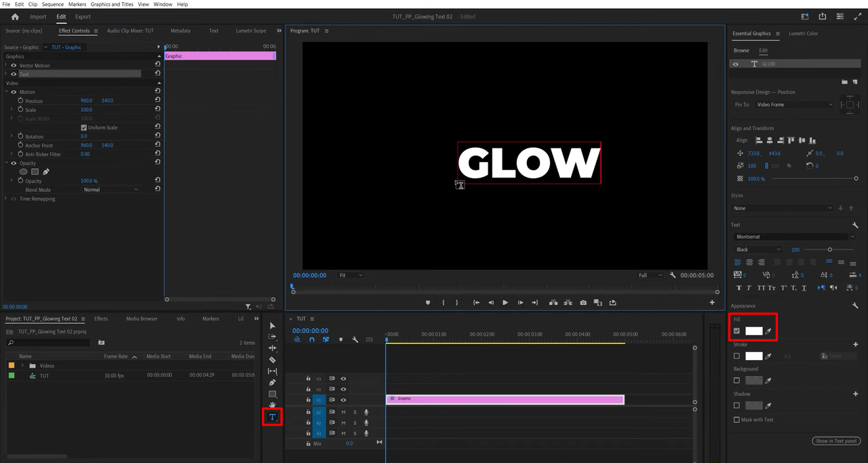
Task: Click Show in Text panel button
Action: 836,441
